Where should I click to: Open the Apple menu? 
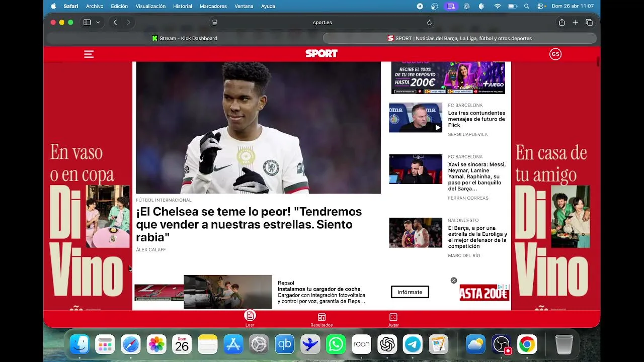pyautogui.click(x=53, y=6)
